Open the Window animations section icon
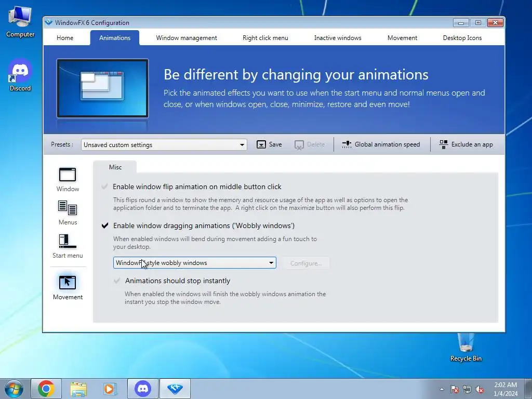Screen dimensions: 532x399 click(68, 175)
